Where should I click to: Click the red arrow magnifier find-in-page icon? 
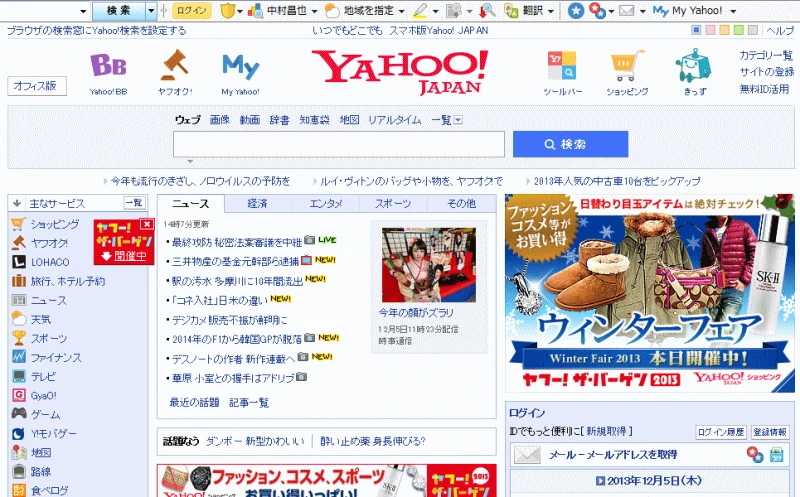pyautogui.click(x=487, y=11)
